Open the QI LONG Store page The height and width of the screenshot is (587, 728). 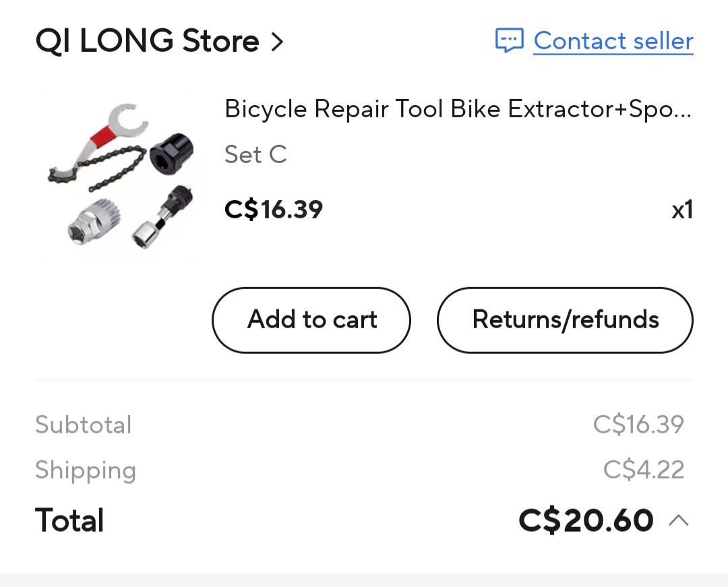click(x=147, y=41)
